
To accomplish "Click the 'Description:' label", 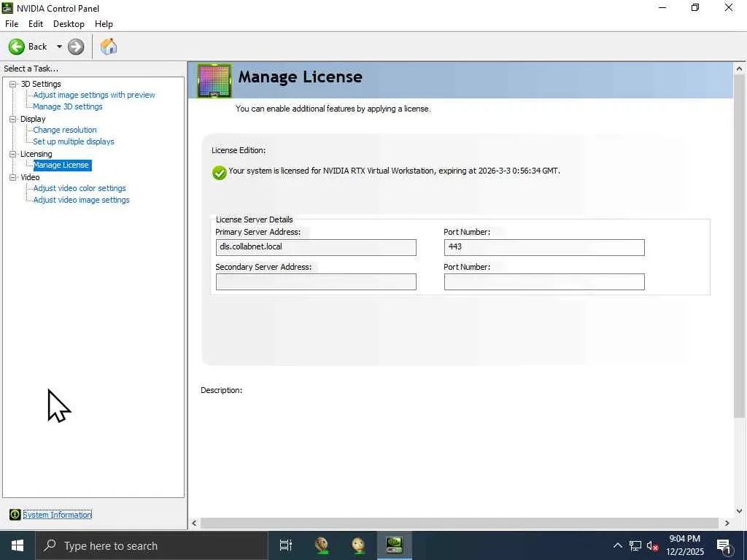I will coord(222,391).
